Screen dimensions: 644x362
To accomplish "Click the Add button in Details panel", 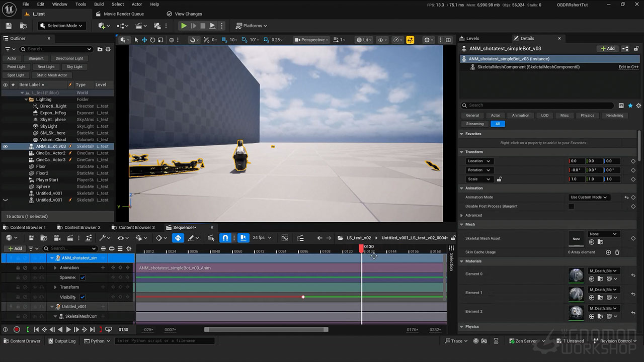I will click(x=607, y=49).
